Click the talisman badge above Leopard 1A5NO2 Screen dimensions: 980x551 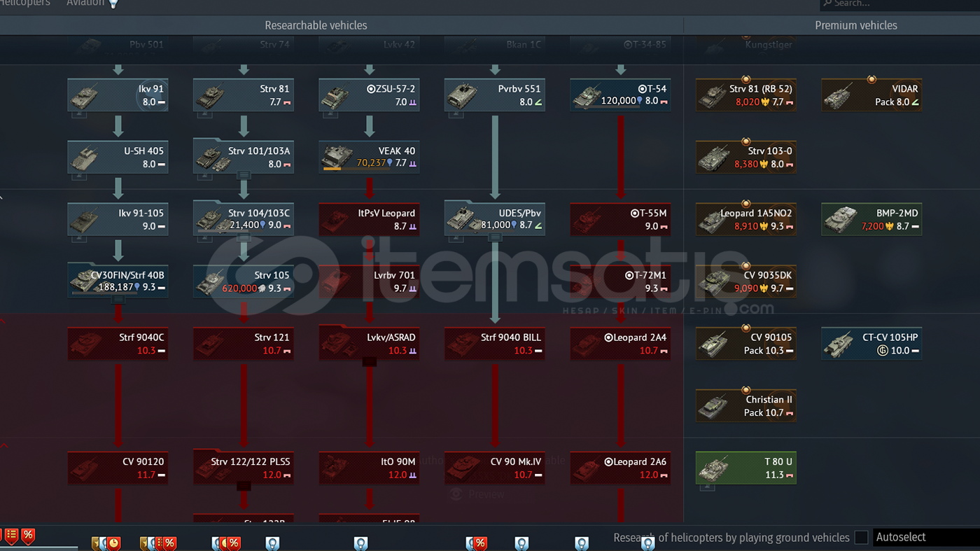click(x=745, y=204)
